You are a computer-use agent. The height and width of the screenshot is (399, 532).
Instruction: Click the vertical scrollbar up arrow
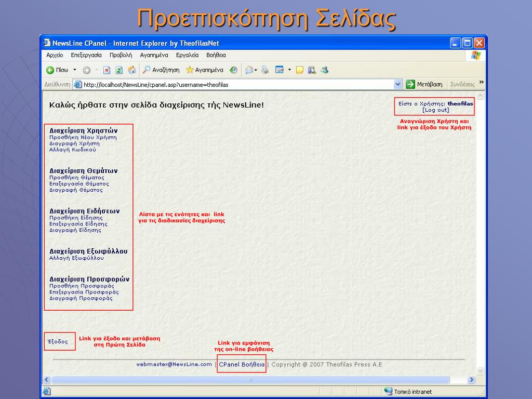[x=481, y=96]
